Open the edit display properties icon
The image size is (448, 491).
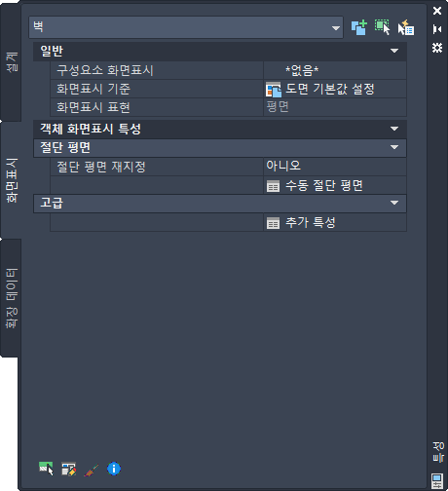click(69, 469)
